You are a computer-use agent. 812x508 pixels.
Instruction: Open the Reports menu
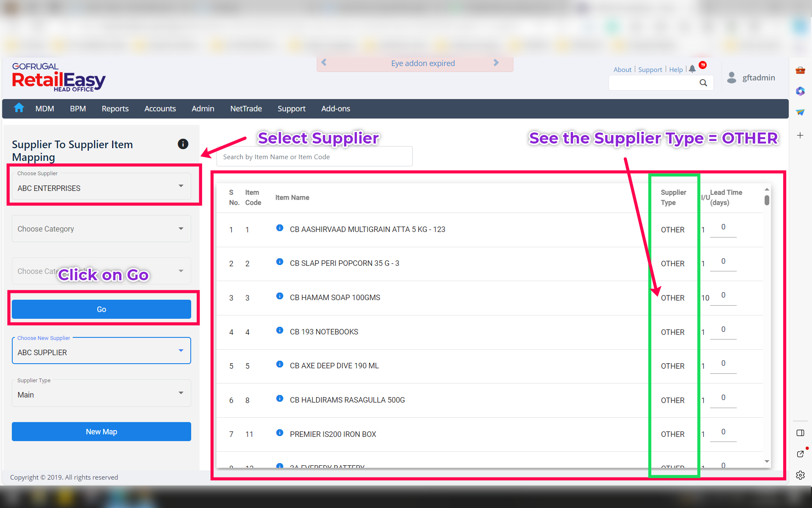point(115,109)
